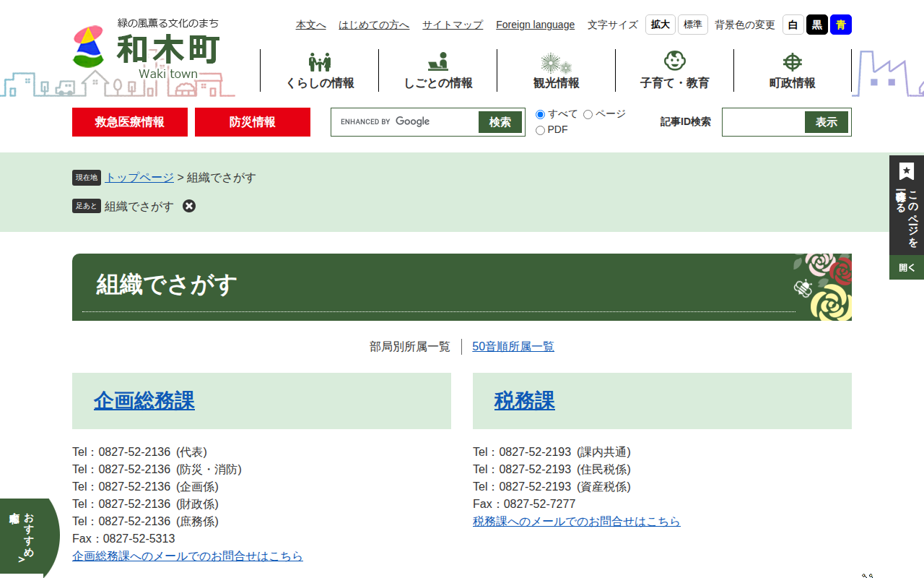Focus the Google search input field
Image resolution: width=924 pixels, height=578 pixels.
click(x=406, y=122)
